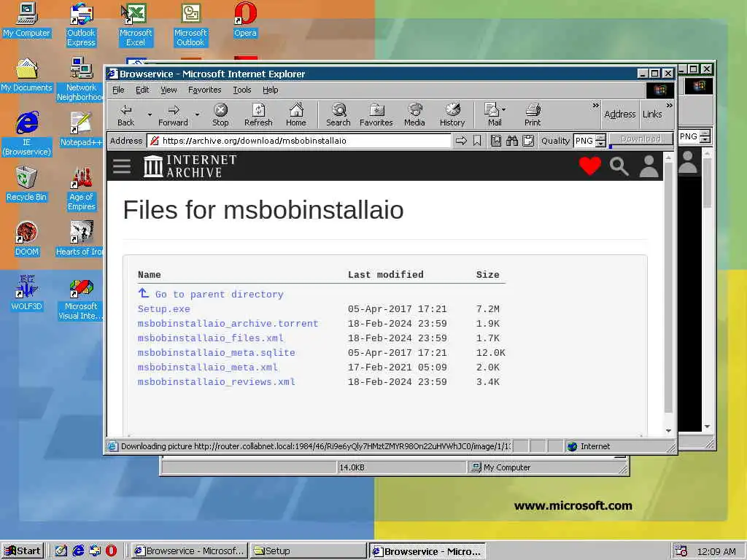The image size is (747, 560).
Task: Click the Forward toolbar button
Action: pyautogui.click(x=173, y=114)
